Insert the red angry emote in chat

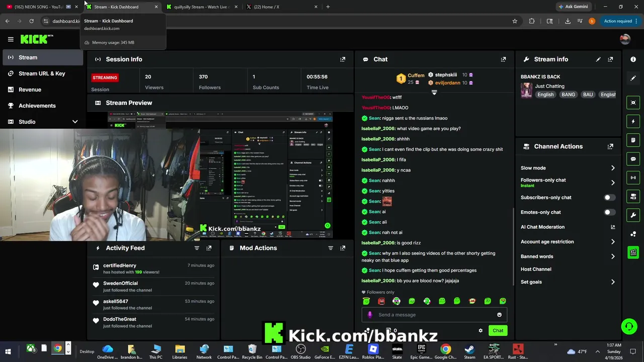(x=381, y=301)
